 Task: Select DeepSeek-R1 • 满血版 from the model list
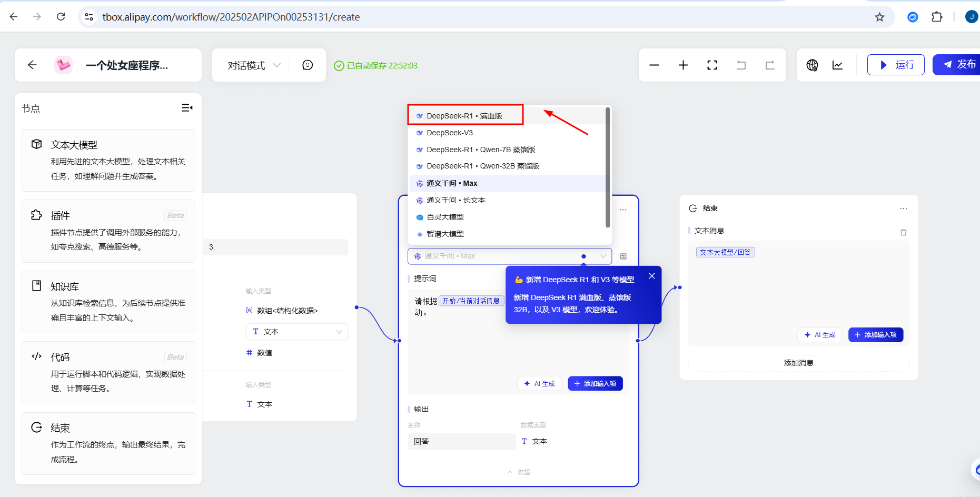507,116
